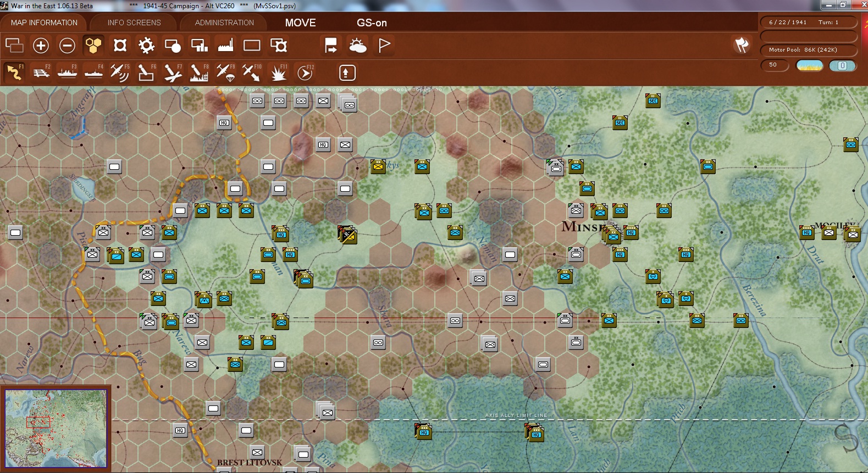Screen dimensions: 868x473
Task: Click the GS-on status label
Action: click(x=372, y=23)
